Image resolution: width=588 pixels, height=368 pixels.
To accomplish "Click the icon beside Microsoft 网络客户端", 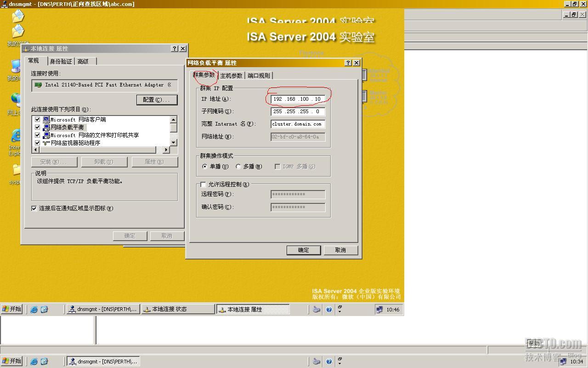I will point(46,120).
